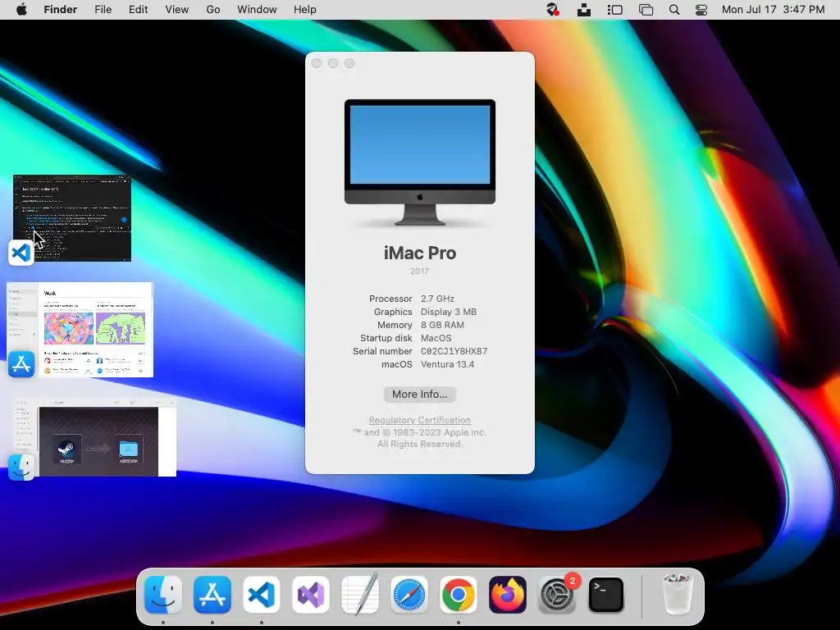Click the macOS version Ventura 13.4

tap(447, 364)
